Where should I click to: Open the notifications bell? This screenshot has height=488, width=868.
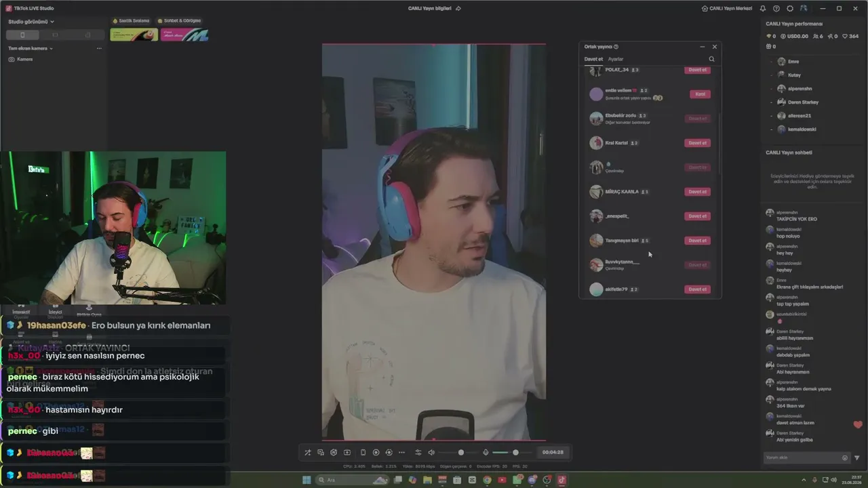tap(763, 8)
